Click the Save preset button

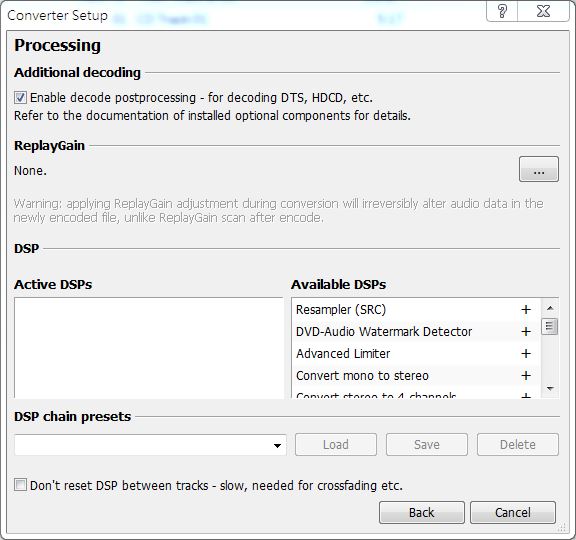427,445
